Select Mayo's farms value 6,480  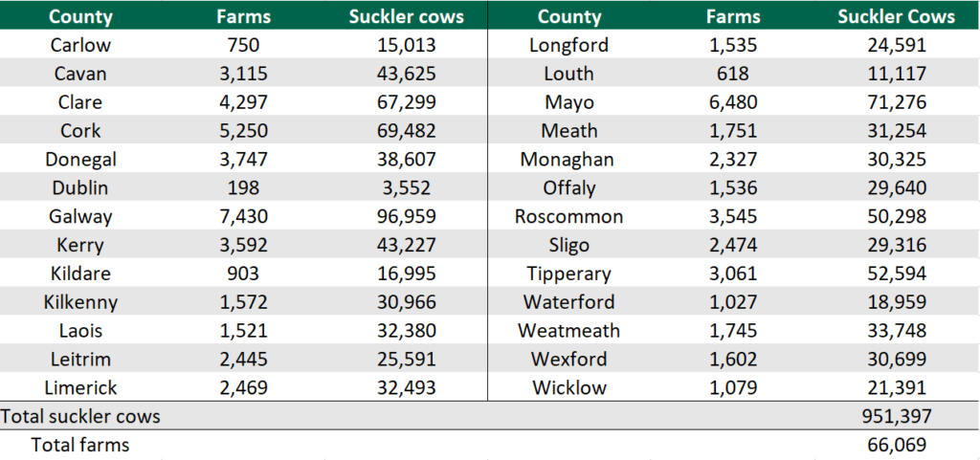[x=733, y=102]
